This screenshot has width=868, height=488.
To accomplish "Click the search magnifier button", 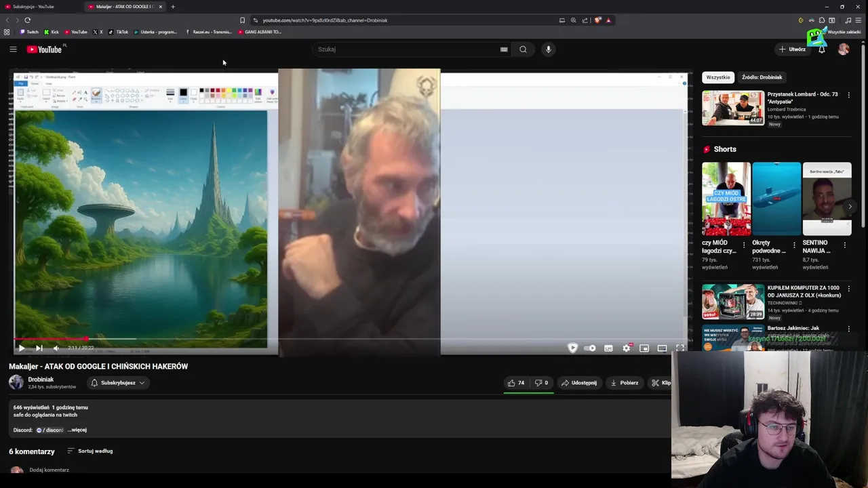I will pos(523,49).
